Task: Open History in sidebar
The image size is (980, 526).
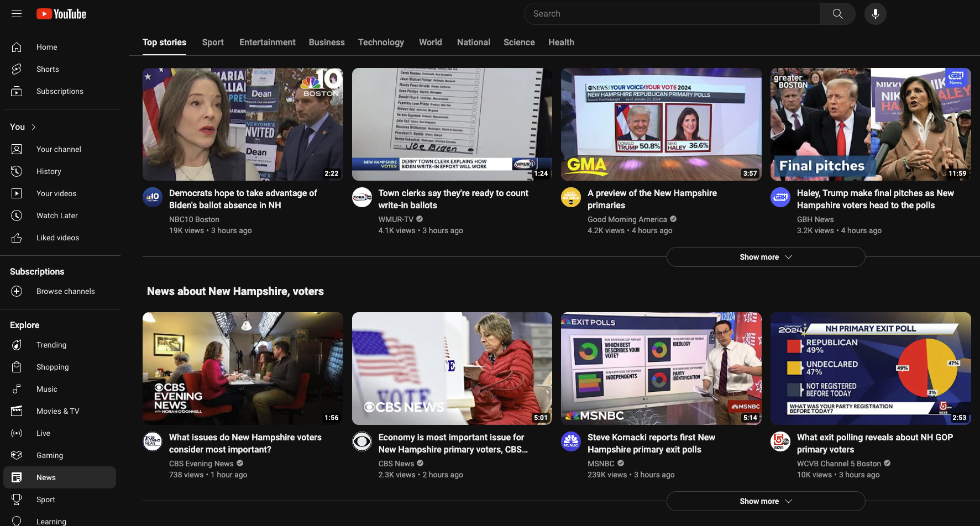Action: 60,171
